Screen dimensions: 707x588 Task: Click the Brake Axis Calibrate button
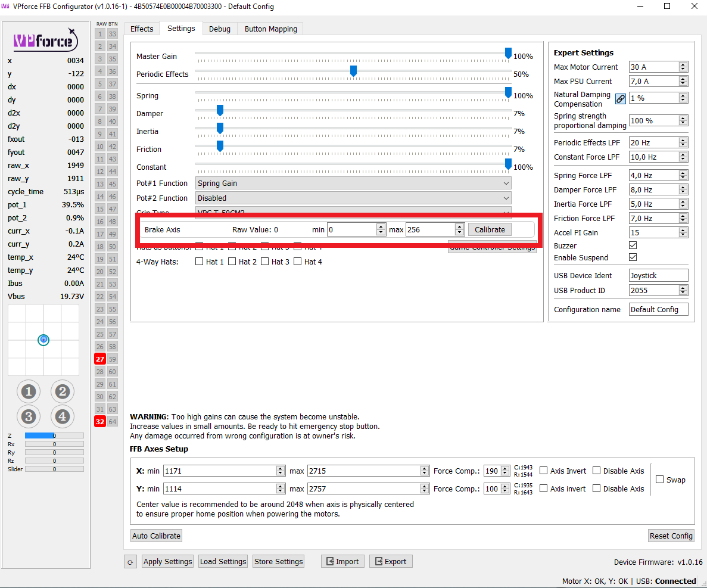[x=490, y=229]
